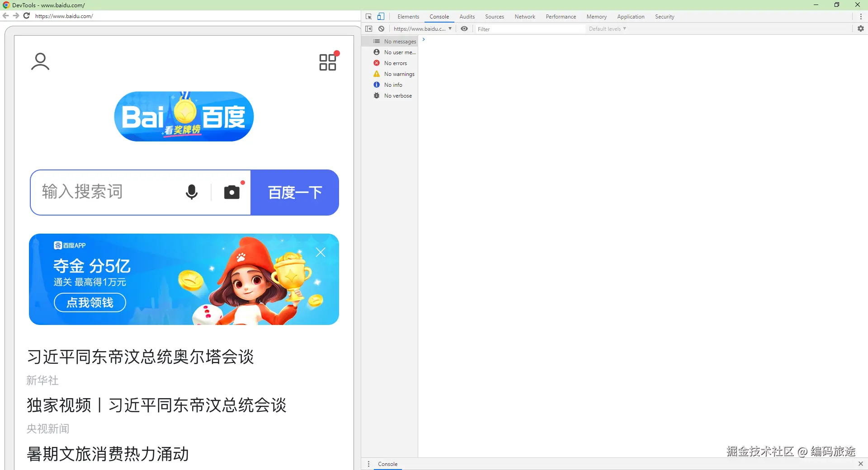This screenshot has height=470, width=868.
Task: Select the No info filter
Action: [x=390, y=85]
